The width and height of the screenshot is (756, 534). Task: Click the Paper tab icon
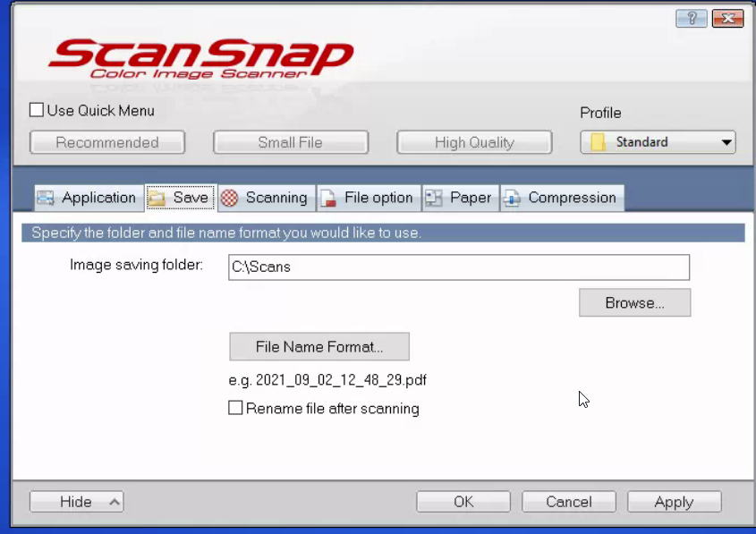pyautogui.click(x=433, y=198)
